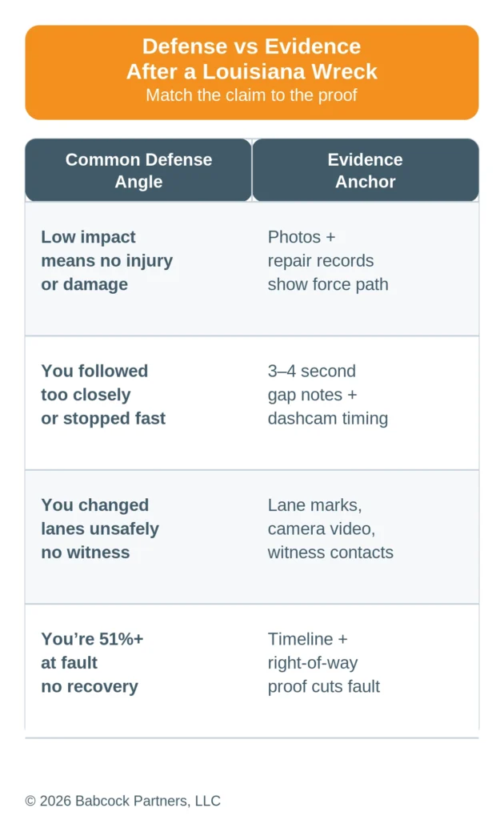Click the "repair records" text
The width and height of the screenshot is (504, 820).
pos(320,260)
